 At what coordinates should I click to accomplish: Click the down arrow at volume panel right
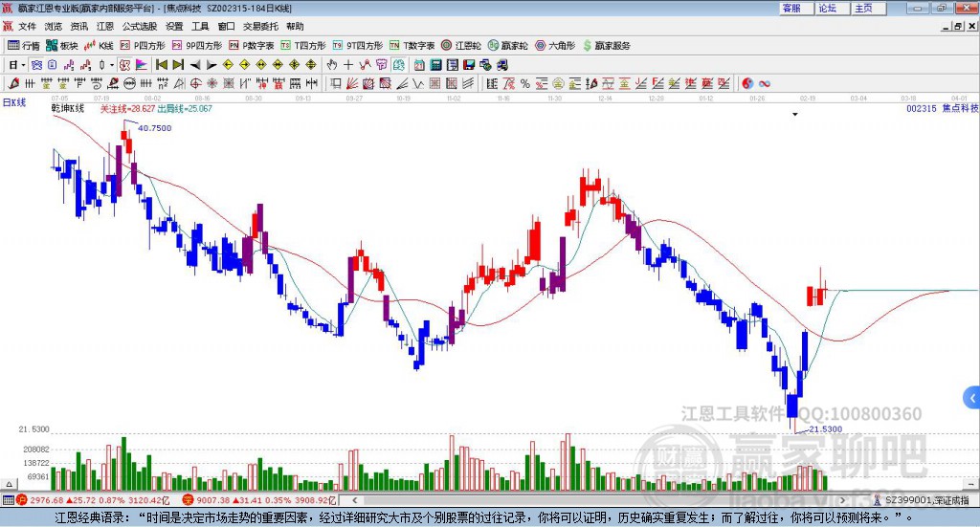click(x=972, y=484)
